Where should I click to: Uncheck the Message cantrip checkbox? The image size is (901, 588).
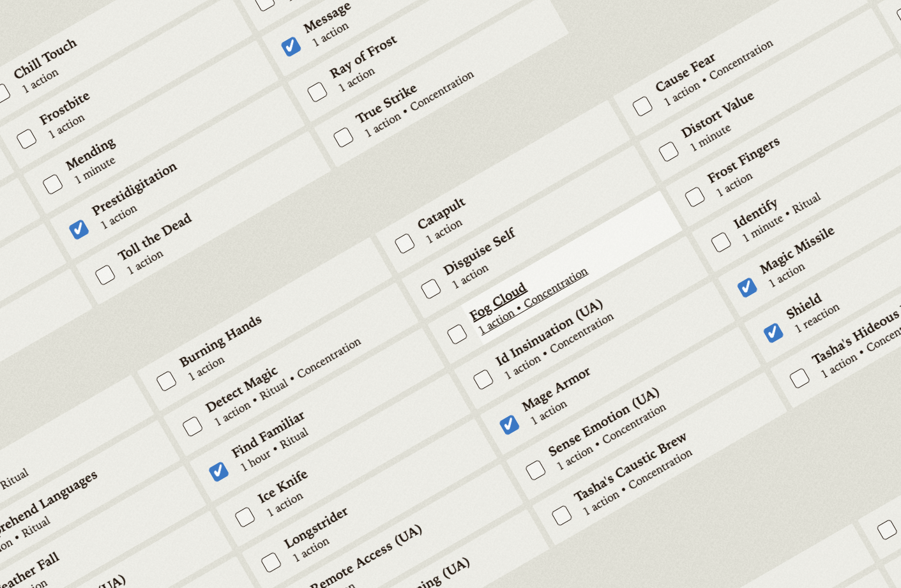(x=291, y=46)
